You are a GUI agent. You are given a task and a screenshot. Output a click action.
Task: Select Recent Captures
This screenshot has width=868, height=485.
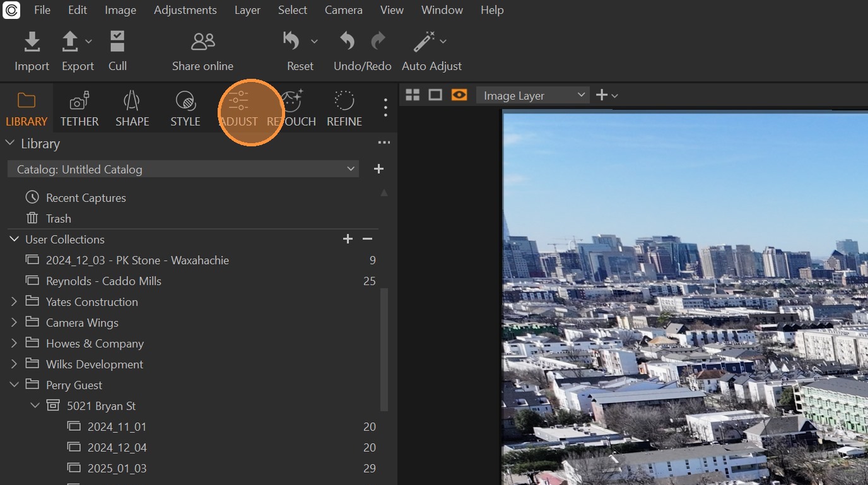[86, 197]
